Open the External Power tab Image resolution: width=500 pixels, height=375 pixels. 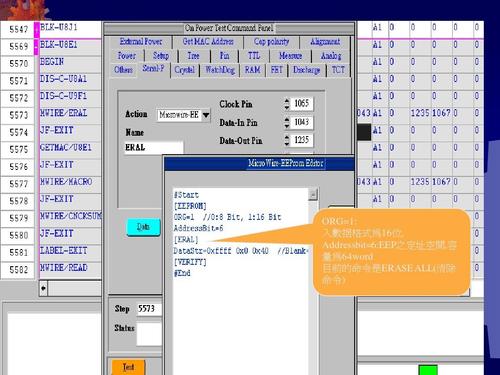pyautogui.click(x=141, y=42)
